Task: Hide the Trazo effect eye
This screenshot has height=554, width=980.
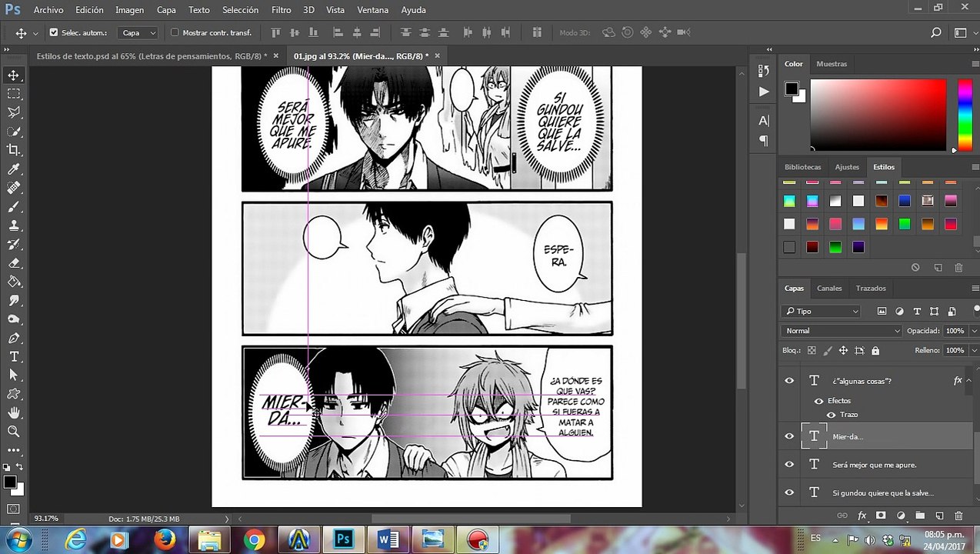Action: 831,415
